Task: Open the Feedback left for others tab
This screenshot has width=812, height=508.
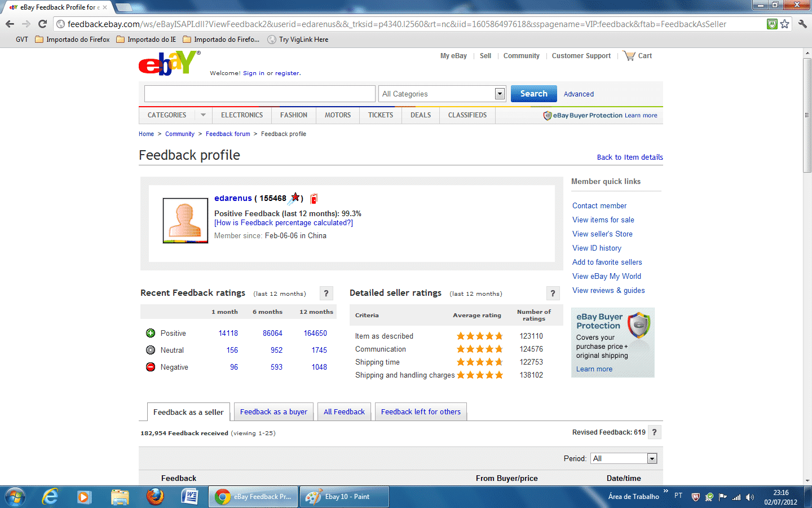Action: pos(421,412)
